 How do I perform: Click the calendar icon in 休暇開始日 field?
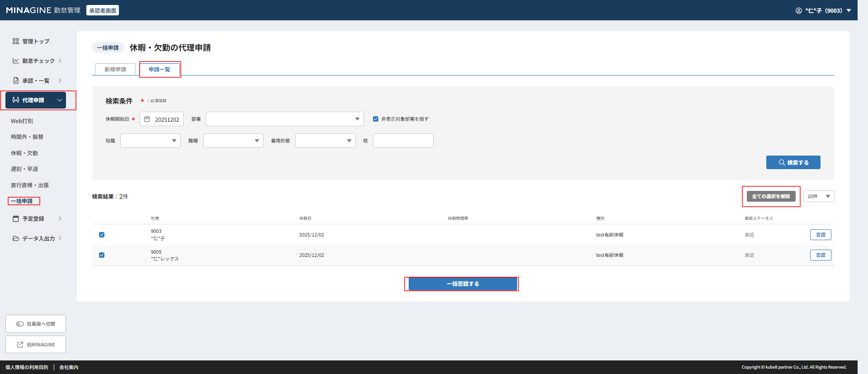[x=147, y=119]
